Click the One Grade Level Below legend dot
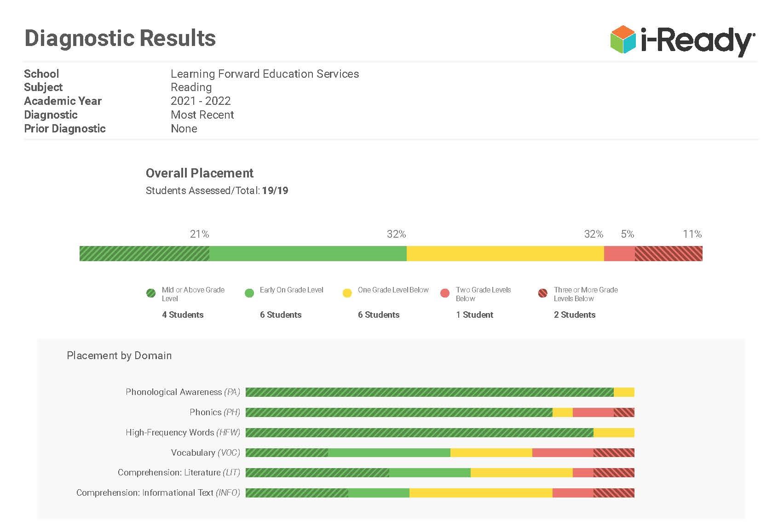This screenshot has height=532, width=778. tap(347, 293)
